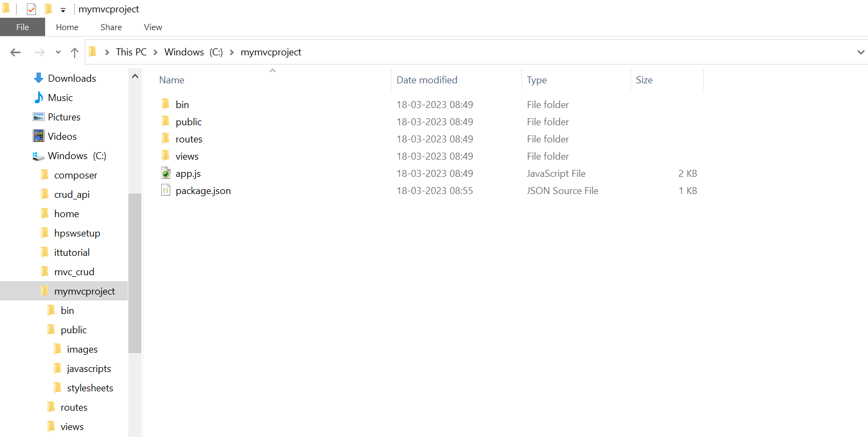Open Videos in the navigation pane
This screenshot has width=868, height=437.
[x=62, y=136]
